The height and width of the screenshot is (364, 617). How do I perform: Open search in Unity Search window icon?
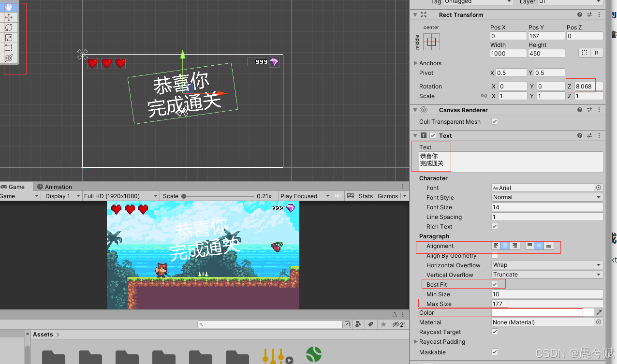tap(346, 324)
